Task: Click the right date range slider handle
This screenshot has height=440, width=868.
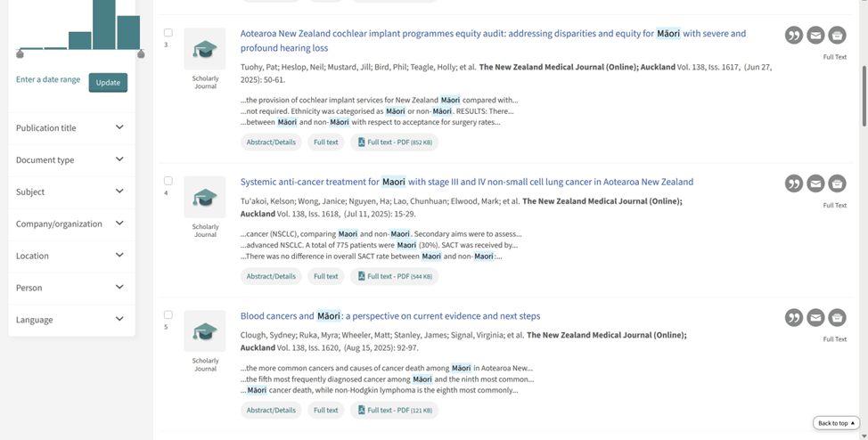Action: [141, 54]
